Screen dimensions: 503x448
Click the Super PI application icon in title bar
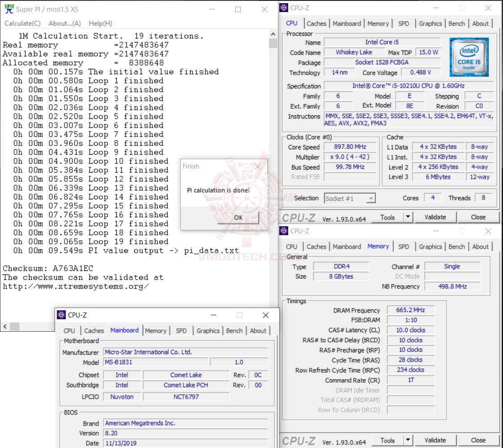[9, 9]
